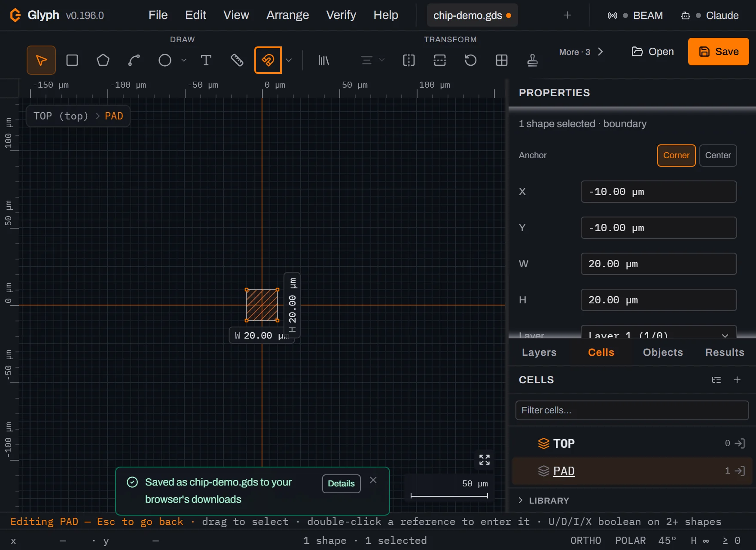Expand the LIBRARY section
The image size is (756, 550).
click(x=544, y=501)
